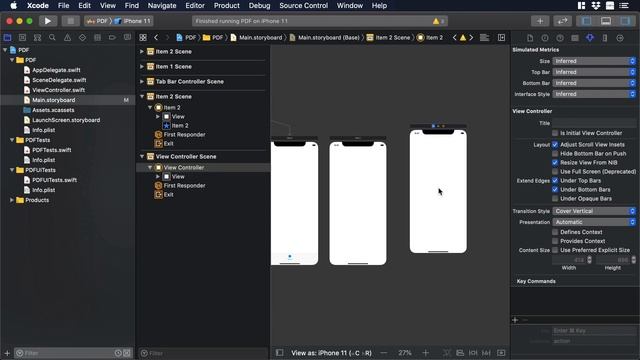Viewport: 640px width, 360px height.
Task: Expand the Tab Bar Controller Scene
Action: click(x=142, y=82)
